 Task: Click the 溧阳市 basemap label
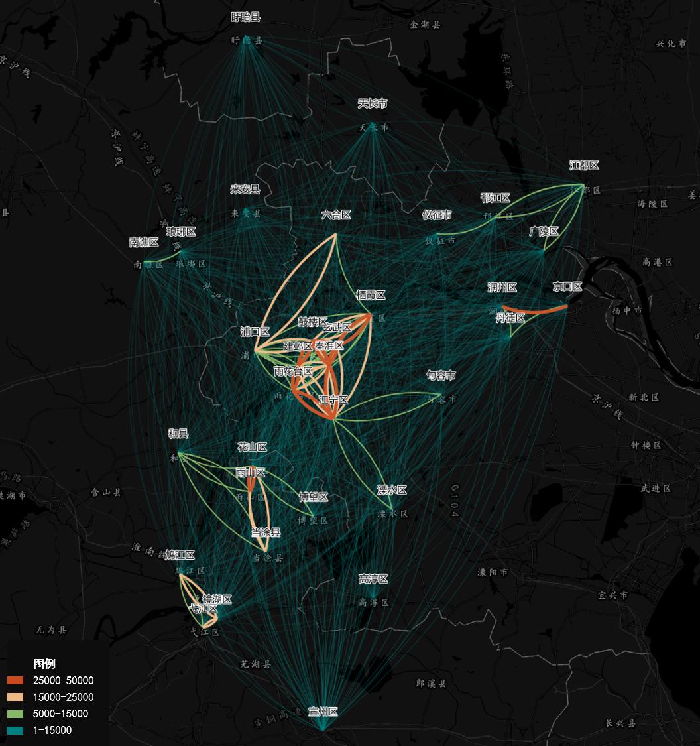(493, 572)
